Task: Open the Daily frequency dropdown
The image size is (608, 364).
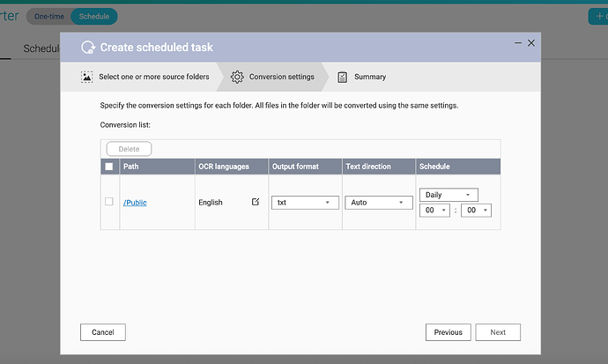Action: [x=449, y=195]
